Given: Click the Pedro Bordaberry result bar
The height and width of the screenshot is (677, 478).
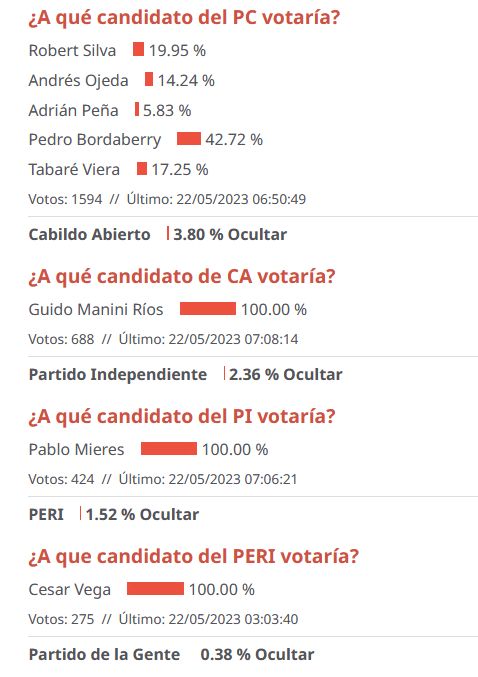Looking at the screenshot, I should (x=189, y=139).
